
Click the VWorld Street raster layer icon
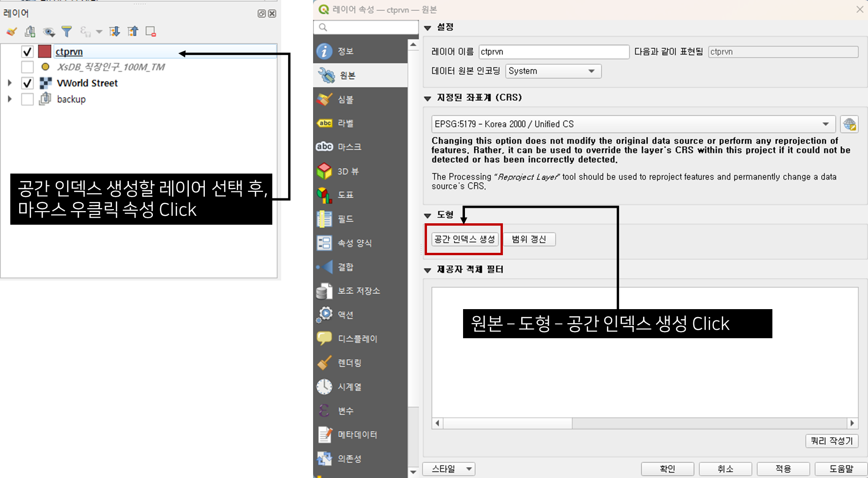click(x=45, y=83)
